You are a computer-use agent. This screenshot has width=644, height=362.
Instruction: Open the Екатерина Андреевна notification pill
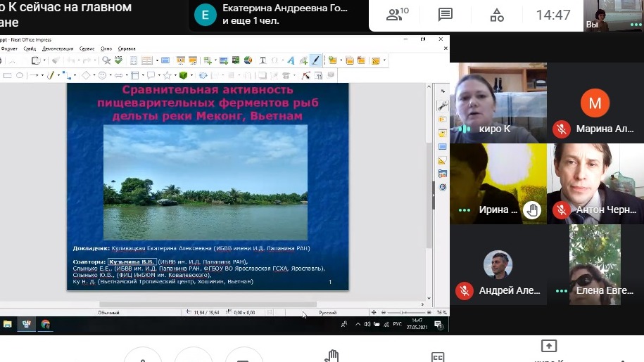coord(279,15)
